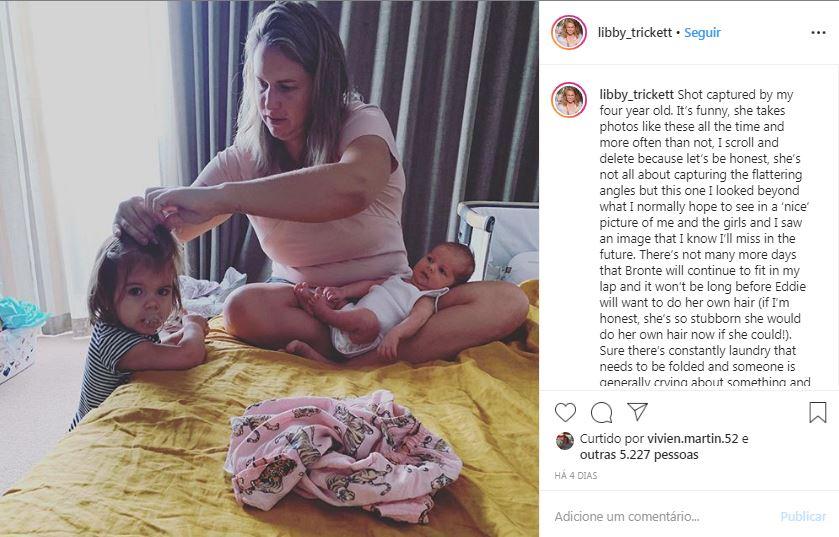Focus the Adicione um comentário field
The height and width of the screenshot is (537, 839).
click(663, 517)
